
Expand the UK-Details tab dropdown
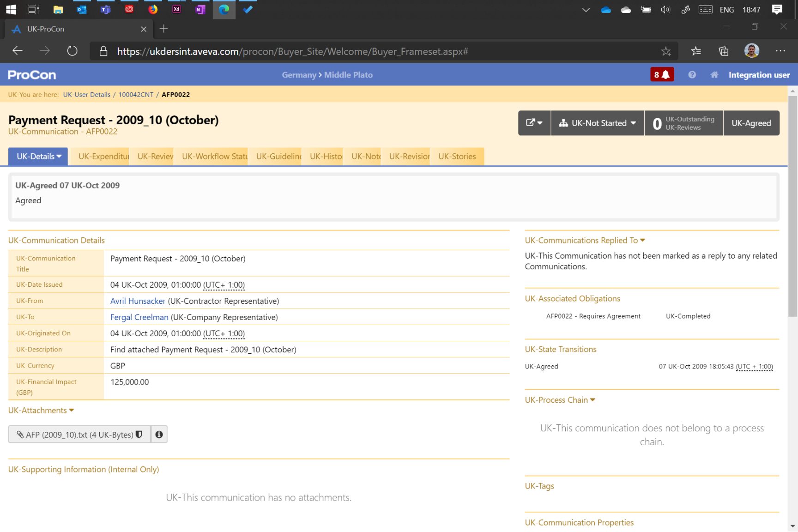click(38, 157)
